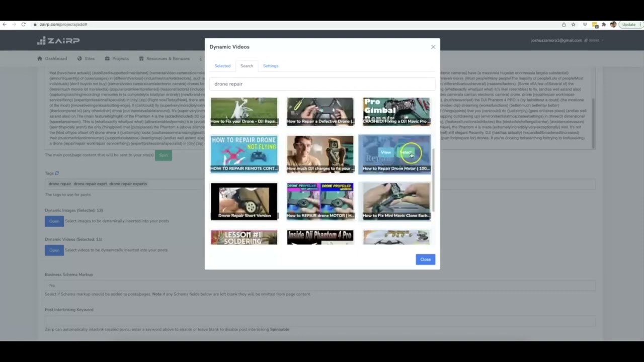Close the Dynamic Videos dialog with X
This screenshot has width=644, height=362.
coord(433,47)
